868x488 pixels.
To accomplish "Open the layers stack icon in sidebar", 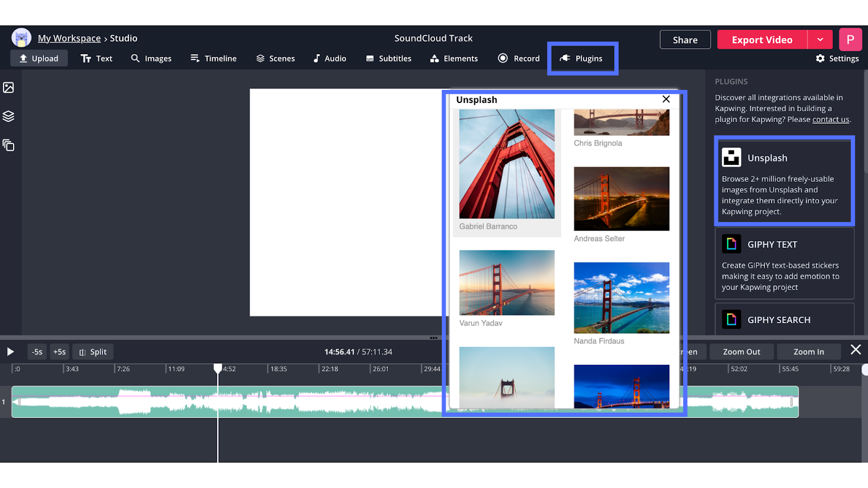I will coord(9,116).
